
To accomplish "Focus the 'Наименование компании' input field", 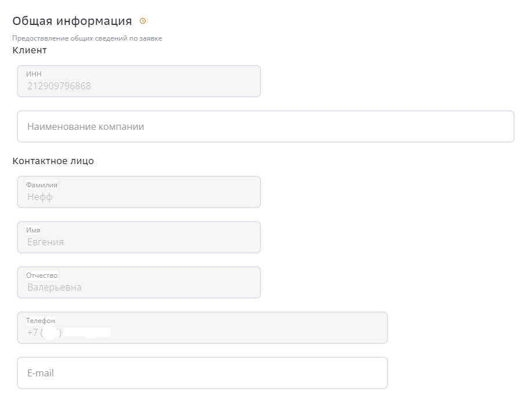I will [x=265, y=126].
